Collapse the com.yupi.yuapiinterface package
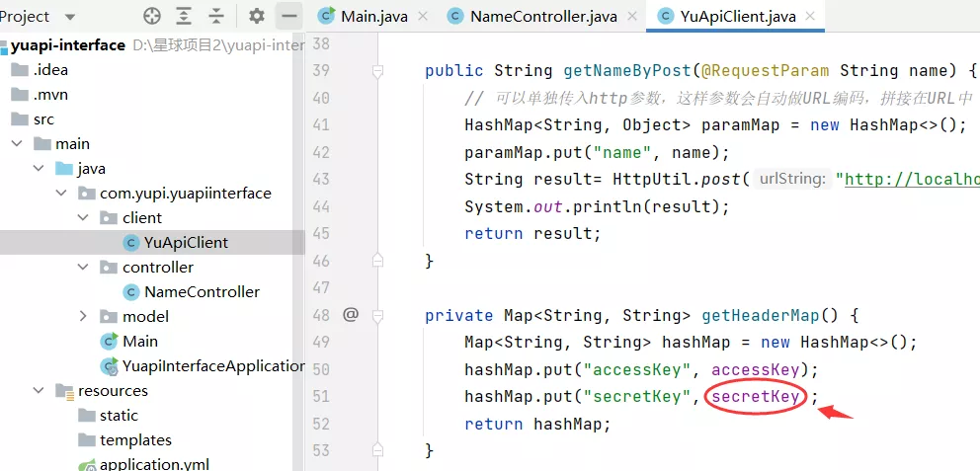 [61, 193]
